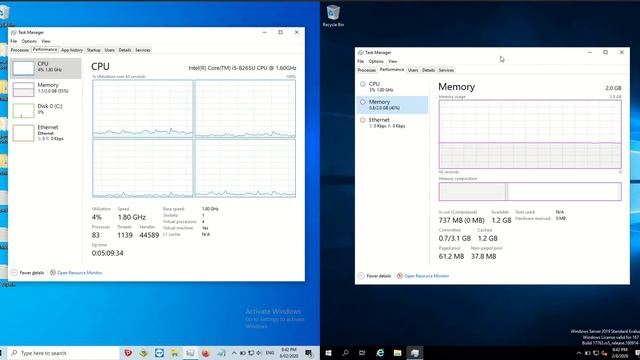Image resolution: width=640 pixels, height=360 pixels.
Task: Open Startup tab in left Task Manager
Action: coord(93,50)
